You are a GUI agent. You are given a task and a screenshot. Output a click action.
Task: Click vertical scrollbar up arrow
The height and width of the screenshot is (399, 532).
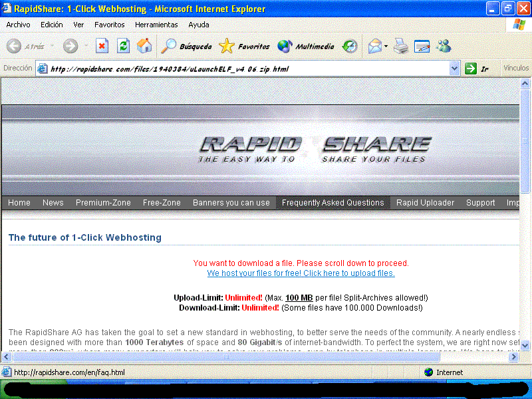[x=525, y=84]
